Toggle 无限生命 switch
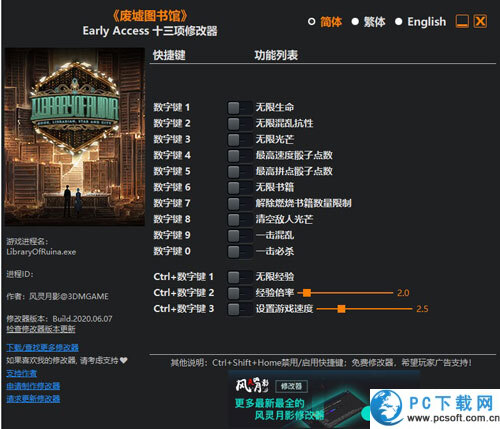 tap(239, 107)
